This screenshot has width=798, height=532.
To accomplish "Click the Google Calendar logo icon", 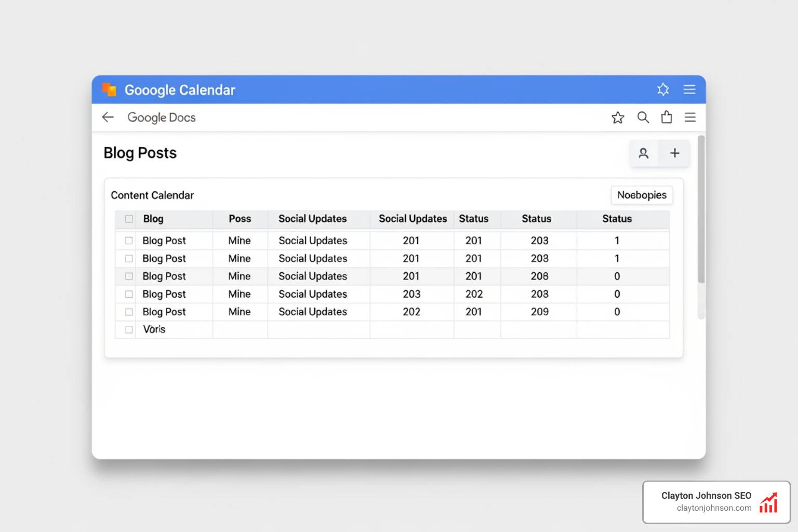I will point(109,89).
